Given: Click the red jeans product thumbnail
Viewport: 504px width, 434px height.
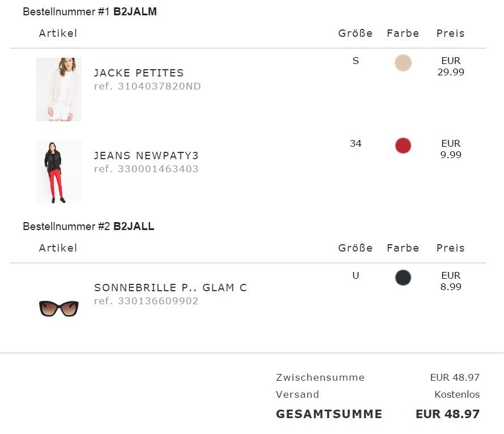Looking at the screenshot, I should tap(59, 172).
